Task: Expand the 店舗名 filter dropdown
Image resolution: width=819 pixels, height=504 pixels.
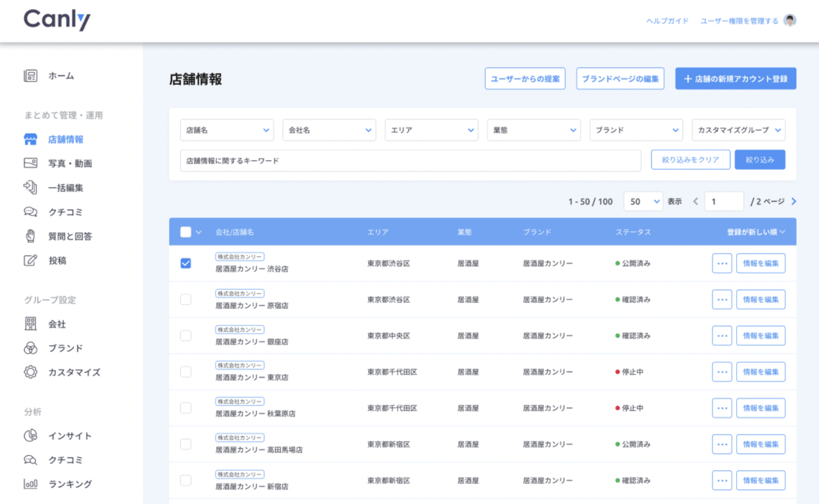Action: [x=226, y=130]
